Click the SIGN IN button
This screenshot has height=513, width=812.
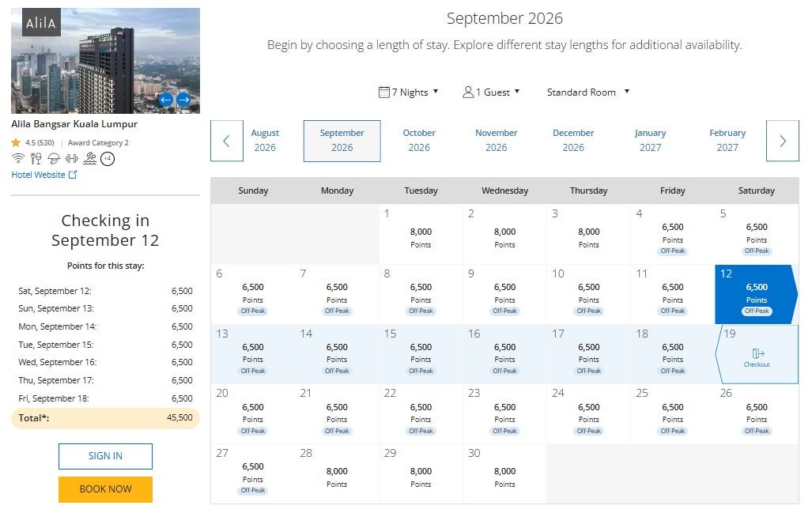[104, 456]
